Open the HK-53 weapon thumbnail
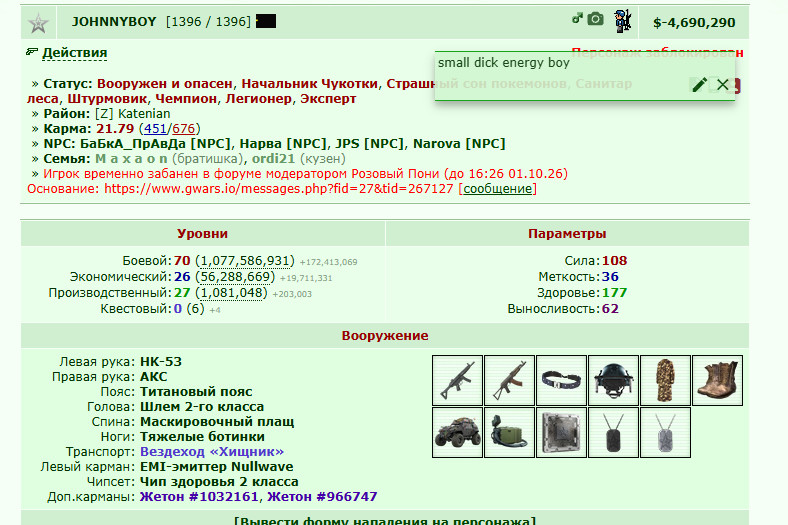 (457, 380)
